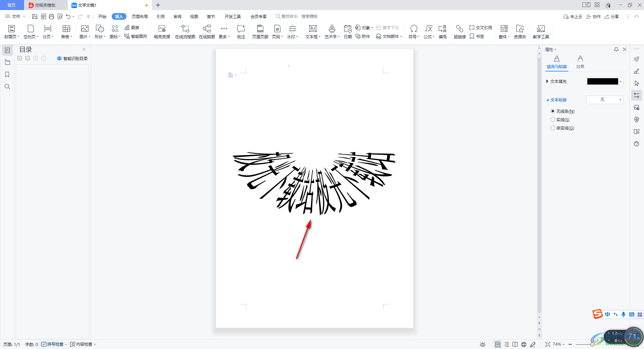Switch to outline view
The width and height of the screenshot is (644, 349).
(506, 344)
